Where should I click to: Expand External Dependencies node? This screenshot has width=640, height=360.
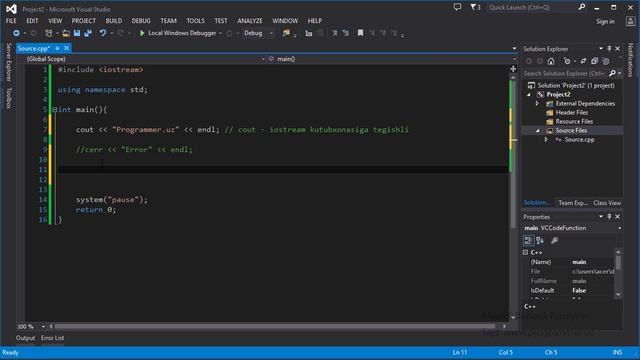[x=538, y=104]
